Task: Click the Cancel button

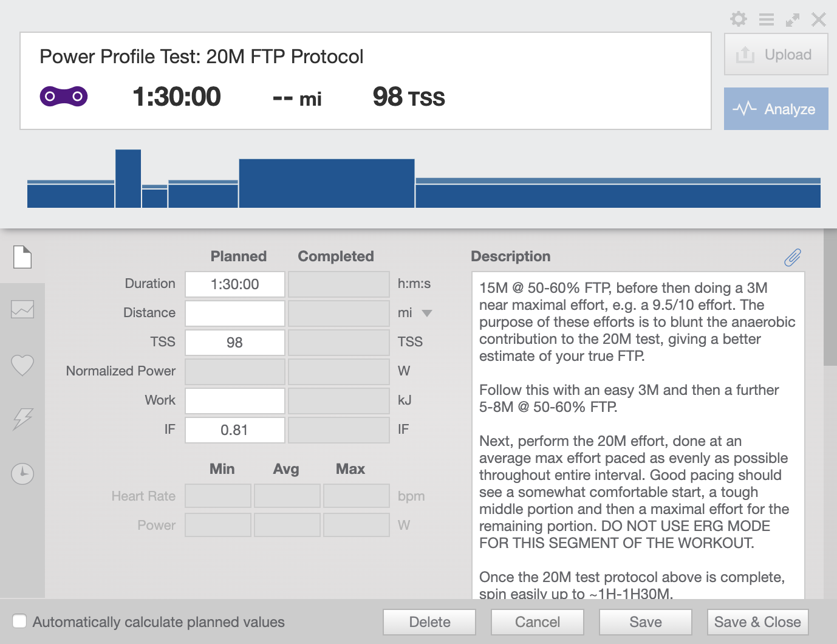Action: (538, 622)
